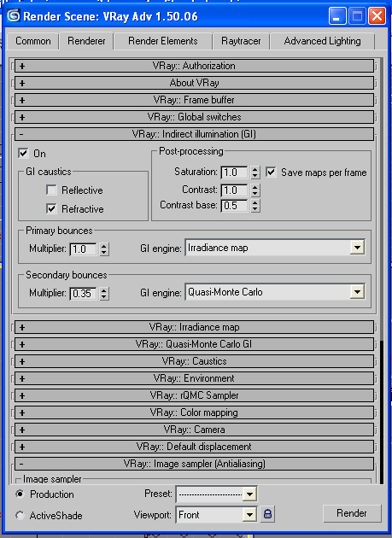Viewport: 392px width, 538px height.
Task: Expand the VRay:: Environment rollout
Action: [194, 378]
